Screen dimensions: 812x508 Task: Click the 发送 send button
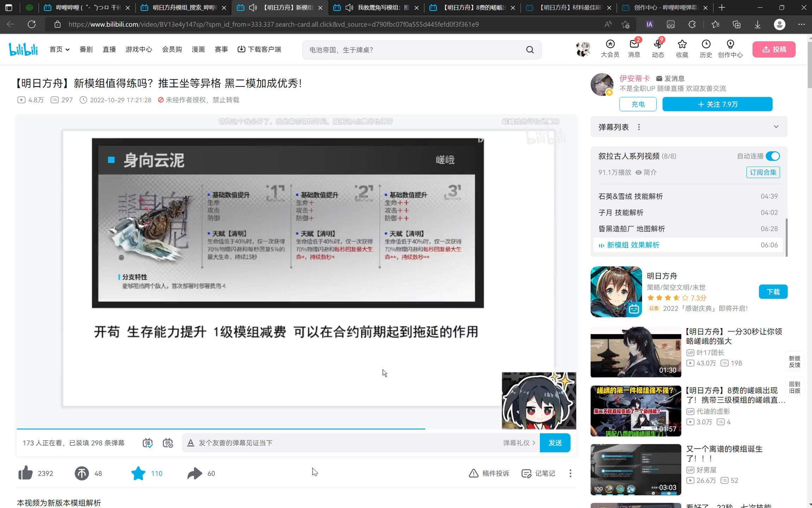(x=555, y=443)
